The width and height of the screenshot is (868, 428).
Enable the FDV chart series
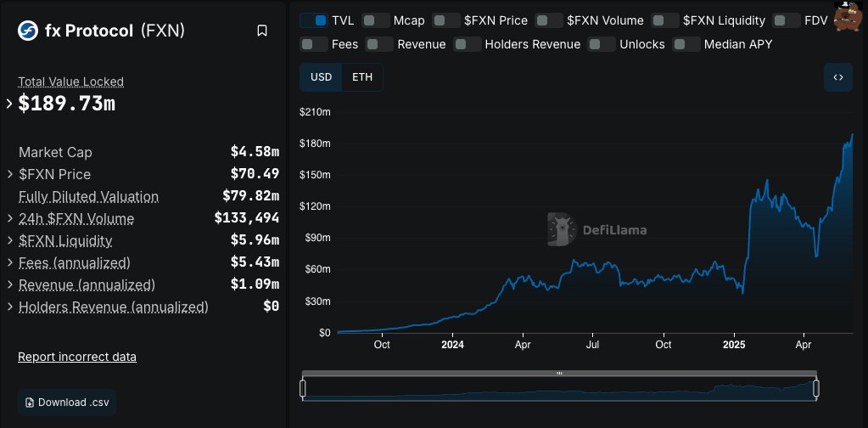pyautogui.click(x=787, y=21)
